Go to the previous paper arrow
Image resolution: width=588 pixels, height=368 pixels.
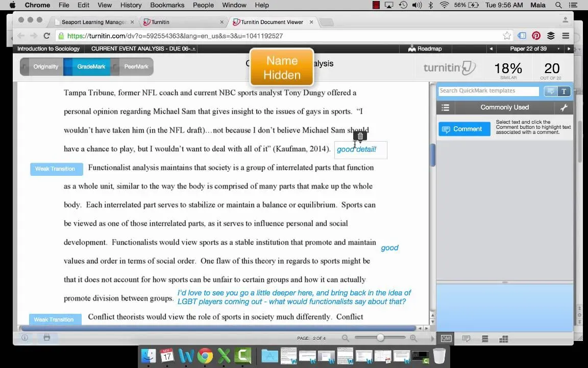point(491,49)
